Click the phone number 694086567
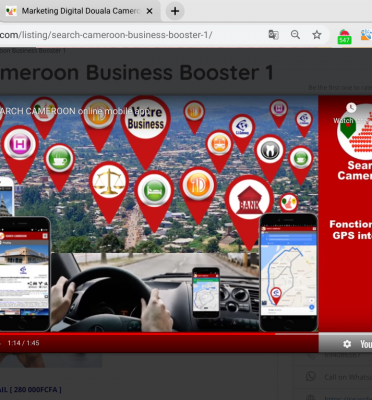Viewport: 372px width, 400px height. (x=342, y=355)
